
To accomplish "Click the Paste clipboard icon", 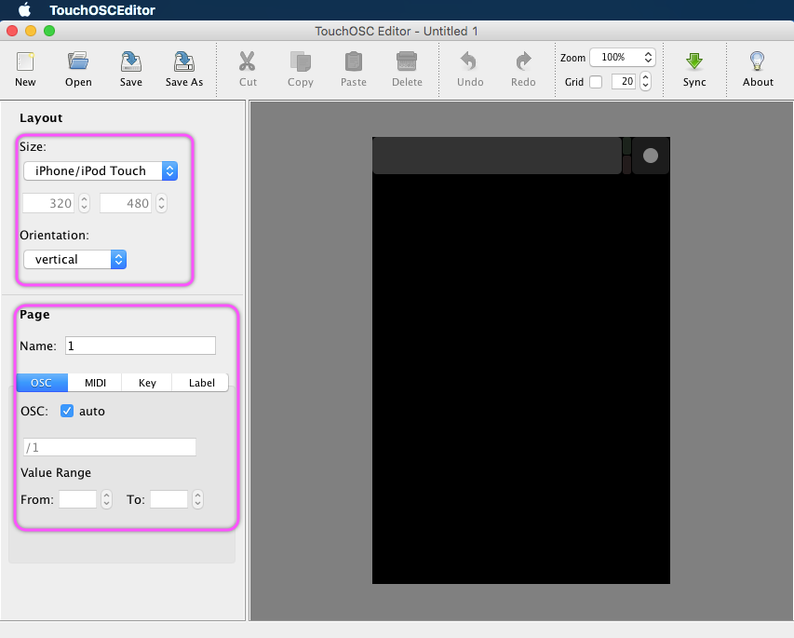I will 353,62.
